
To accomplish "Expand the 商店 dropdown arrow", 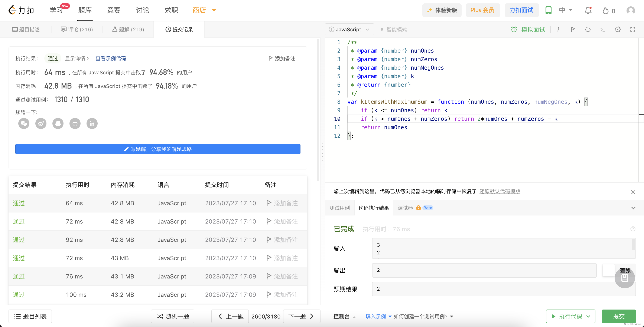I will [214, 10].
